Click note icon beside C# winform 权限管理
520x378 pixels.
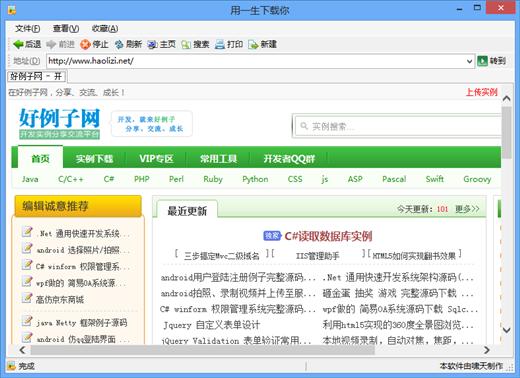tap(27, 264)
